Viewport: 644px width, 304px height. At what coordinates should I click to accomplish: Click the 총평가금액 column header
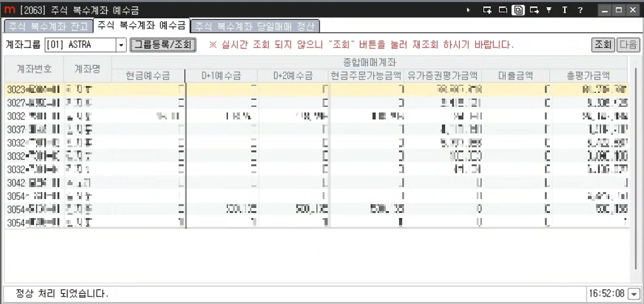click(x=587, y=75)
